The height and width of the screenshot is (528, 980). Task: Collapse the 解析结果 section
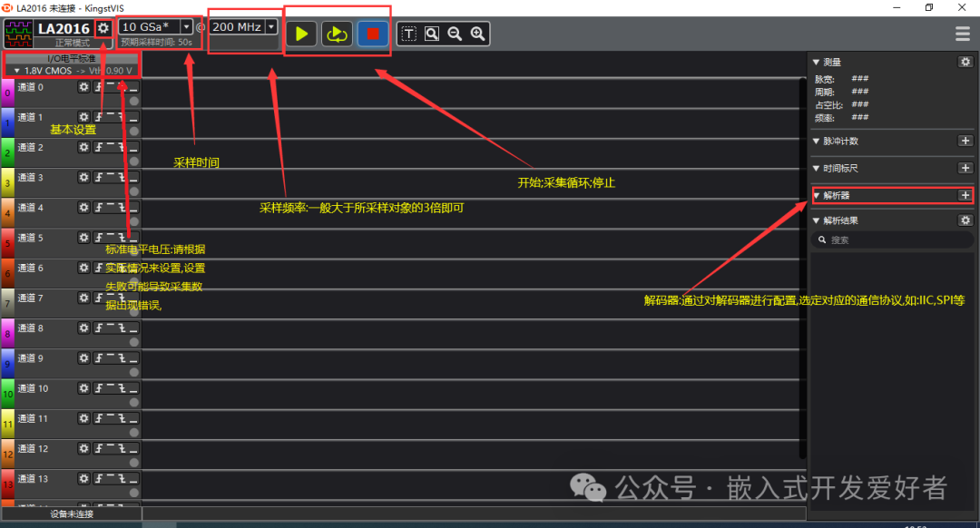[816, 220]
